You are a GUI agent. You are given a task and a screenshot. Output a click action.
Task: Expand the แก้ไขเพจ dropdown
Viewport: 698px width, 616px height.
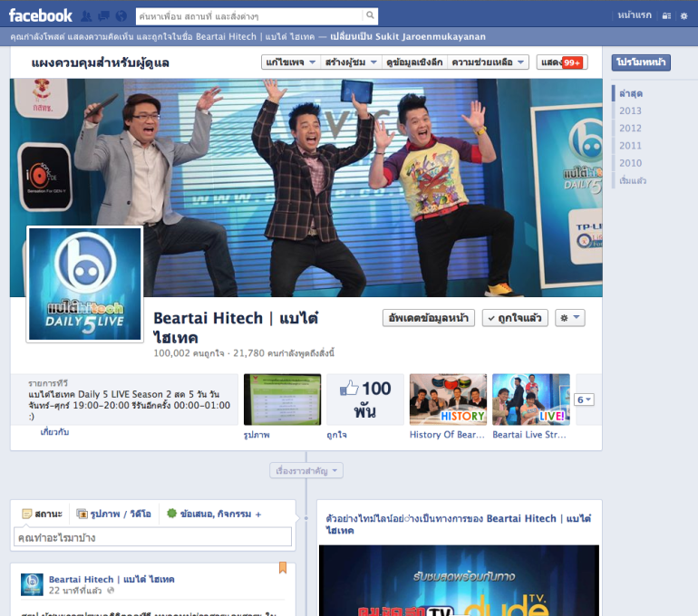(290, 63)
